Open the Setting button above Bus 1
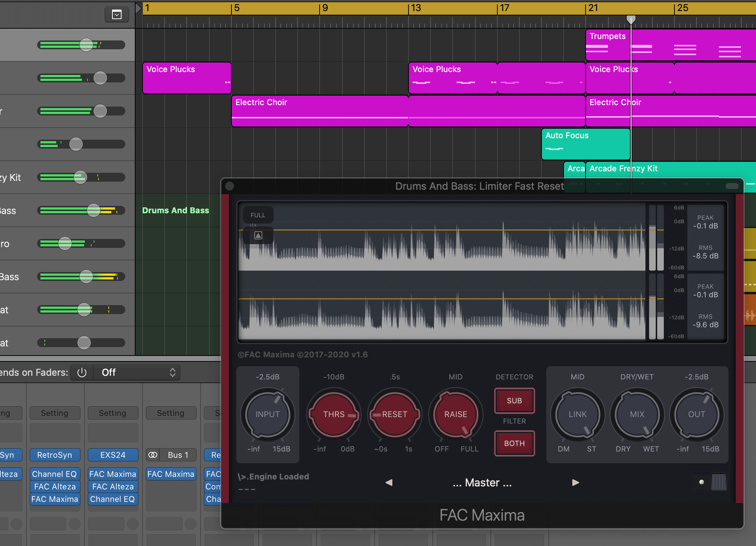This screenshot has width=756, height=546. click(x=171, y=413)
